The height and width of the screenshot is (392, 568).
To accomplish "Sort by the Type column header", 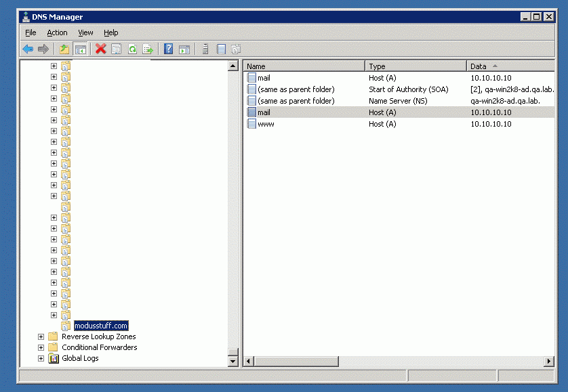I will coord(415,66).
